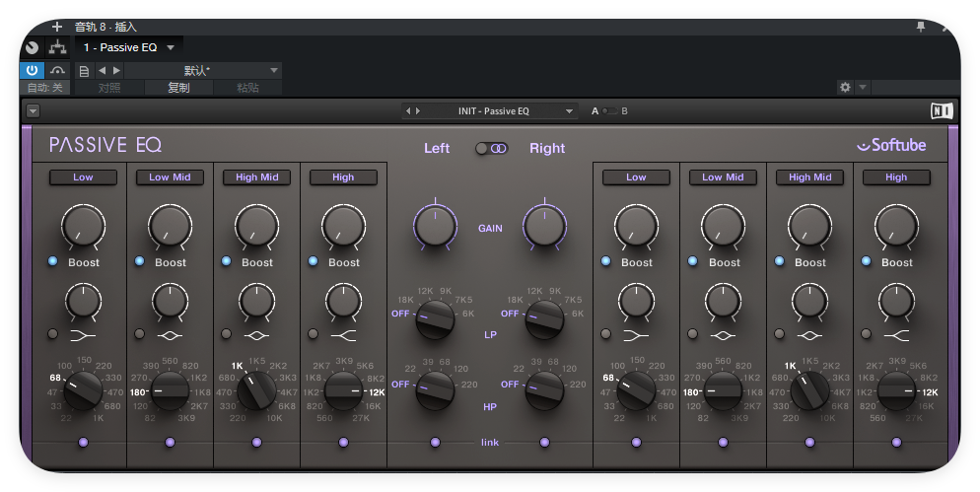The height and width of the screenshot is (492, 980).
Task: Click the right GAIN knob
Action: (544, 227)
